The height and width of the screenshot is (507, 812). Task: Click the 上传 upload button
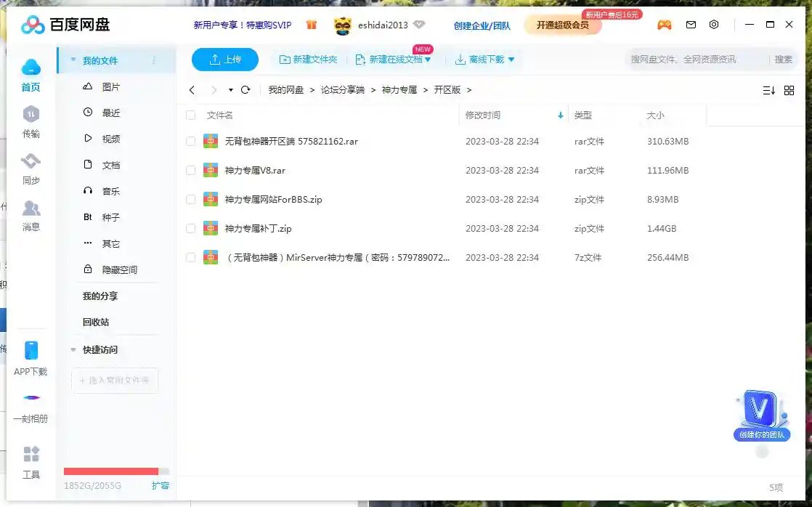[224, 60]
